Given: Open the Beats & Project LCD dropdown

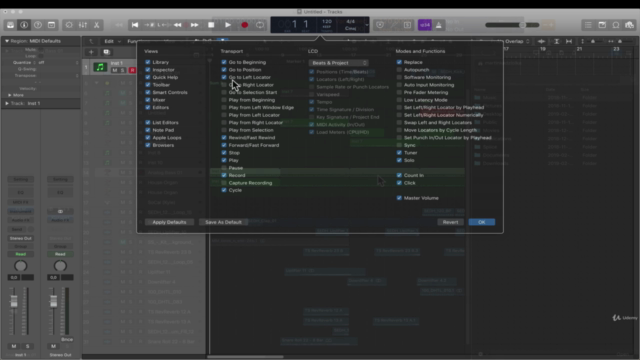Looking at the screenshot, I should [x=338, y=63].
